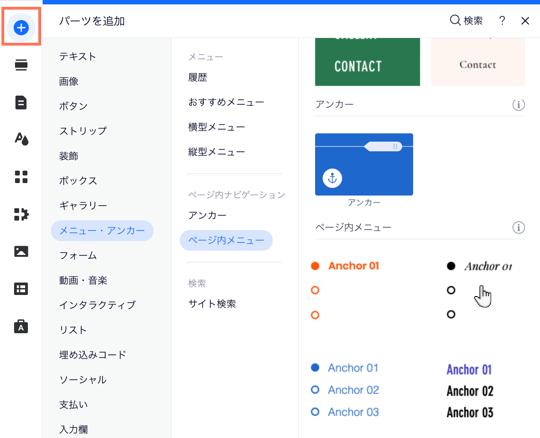Select フォーム category

(78, 256)
